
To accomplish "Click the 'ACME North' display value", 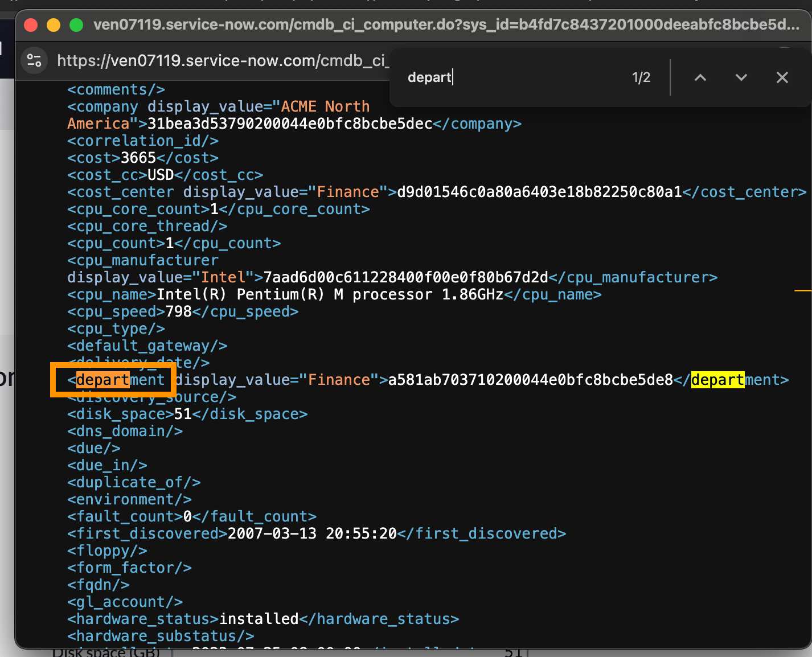I will click(326, 106).
